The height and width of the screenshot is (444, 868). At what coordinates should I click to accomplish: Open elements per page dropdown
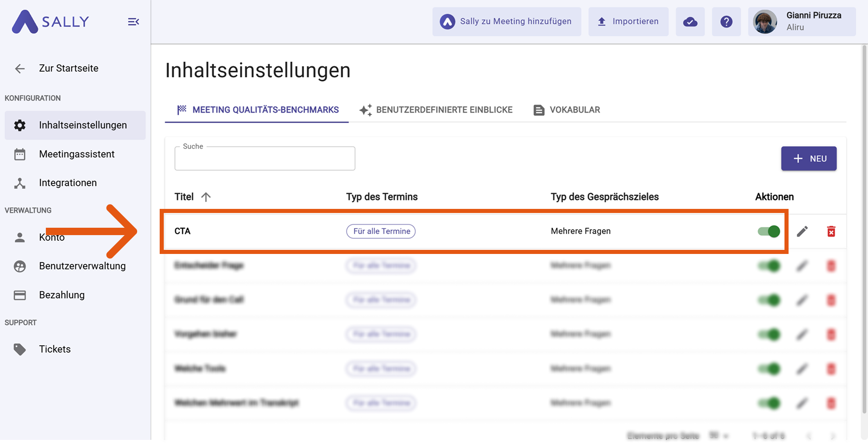(x=719, y=435)
